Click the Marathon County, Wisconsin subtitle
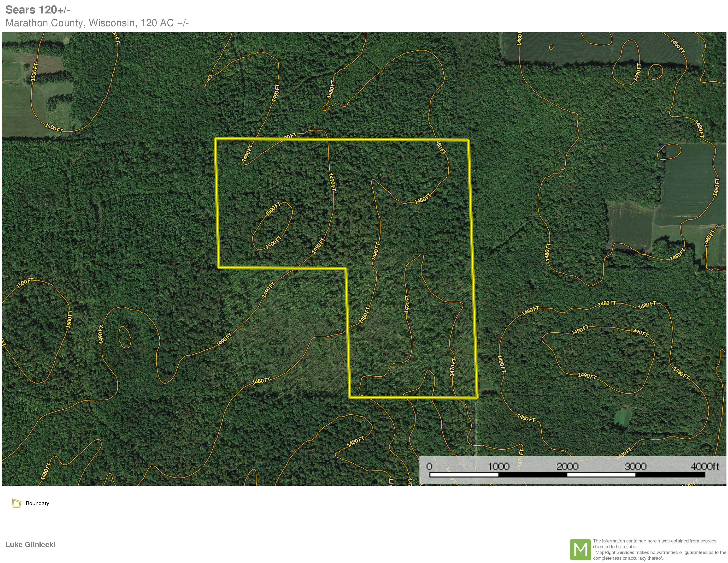 pyautogui.click(x=97, y=23)
